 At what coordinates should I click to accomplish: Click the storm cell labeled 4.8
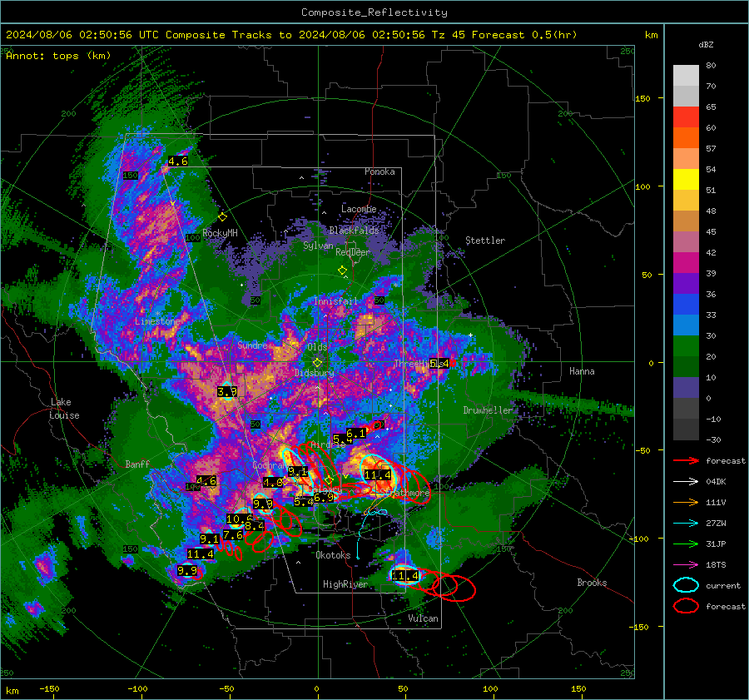[274, 483]
